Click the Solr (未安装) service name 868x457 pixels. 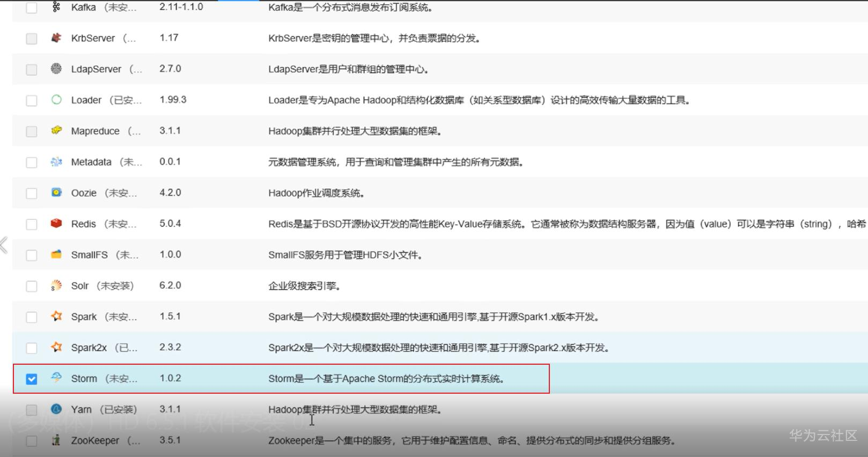102,286
